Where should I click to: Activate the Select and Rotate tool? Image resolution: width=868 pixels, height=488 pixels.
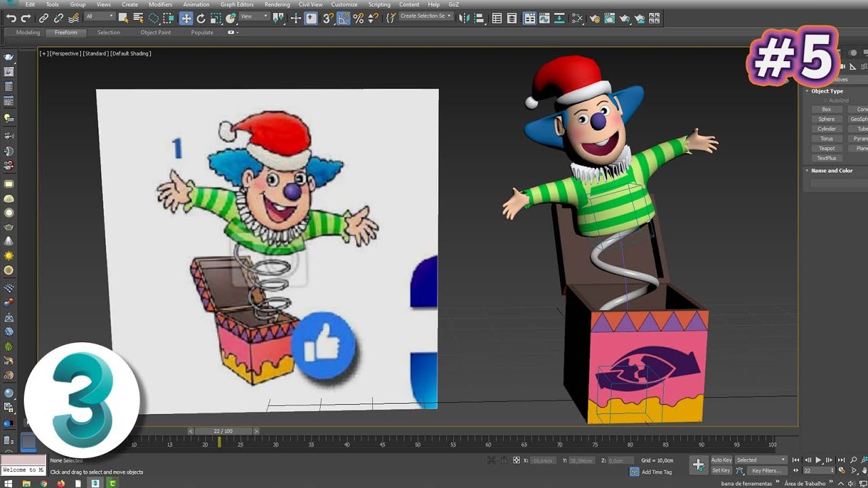point(201,18)
